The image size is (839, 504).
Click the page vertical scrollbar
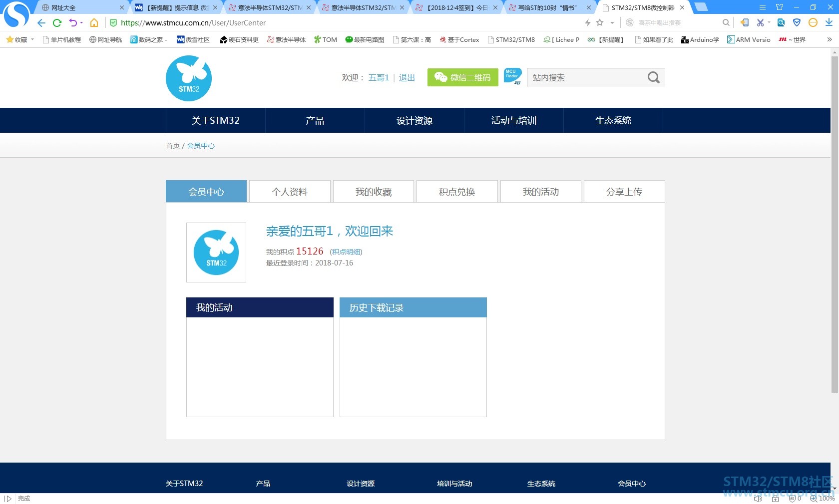click(835, 225)
